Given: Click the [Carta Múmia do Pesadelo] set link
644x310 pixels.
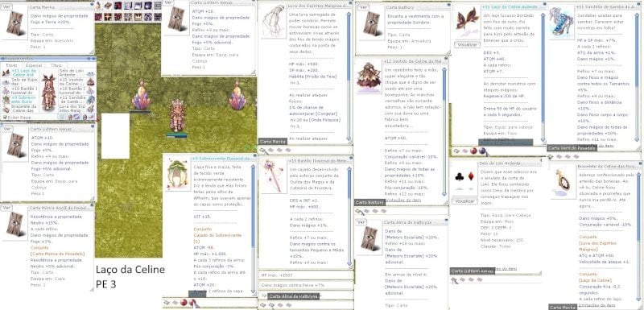Looking at the screenshot, I should [57, 254].
